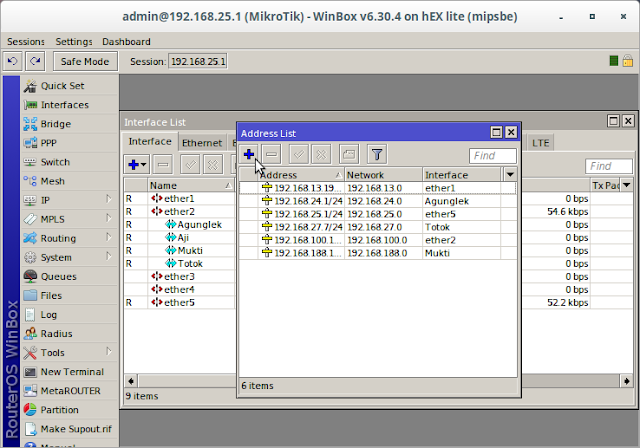The height and width of the screenshot is (448, 640).
Task: Click the Session address field
Action: (198, 62)
